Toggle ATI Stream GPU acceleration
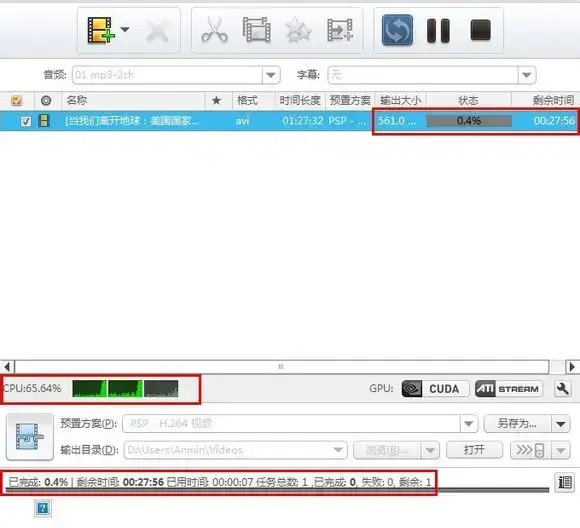The width and height of the screenshot is (580, 528). point(509,389)
